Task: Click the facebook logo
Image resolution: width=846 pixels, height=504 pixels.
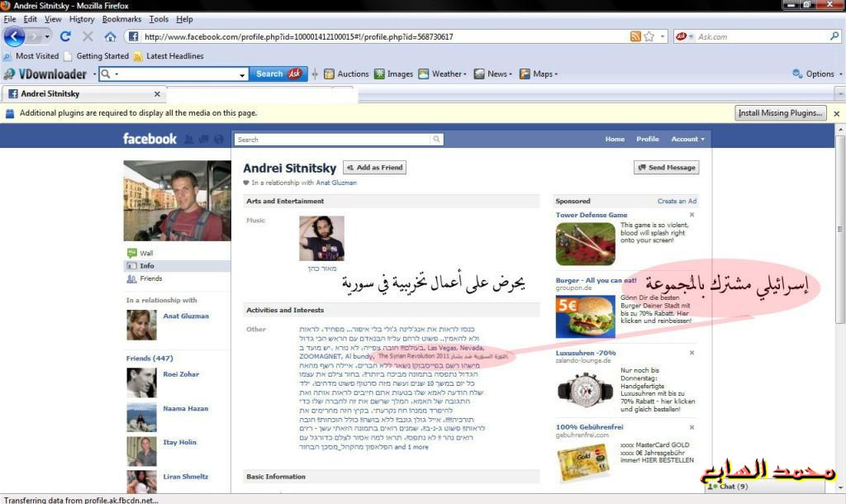Action: [x=150, y=139]
